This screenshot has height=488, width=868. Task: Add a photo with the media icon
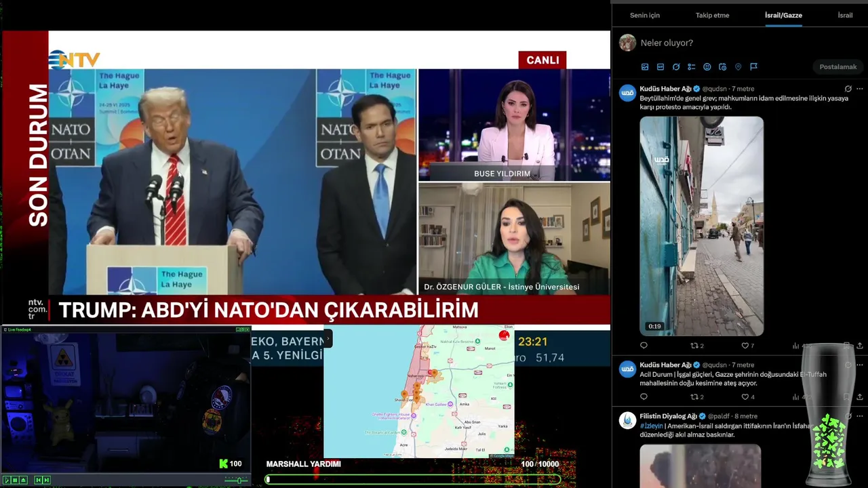point(645,67)
